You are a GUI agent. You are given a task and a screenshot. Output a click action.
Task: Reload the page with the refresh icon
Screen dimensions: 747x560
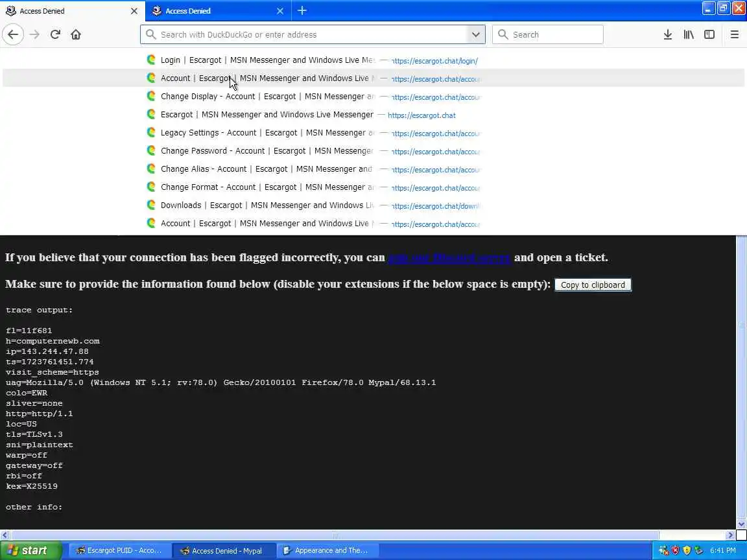tap(55, 34)
